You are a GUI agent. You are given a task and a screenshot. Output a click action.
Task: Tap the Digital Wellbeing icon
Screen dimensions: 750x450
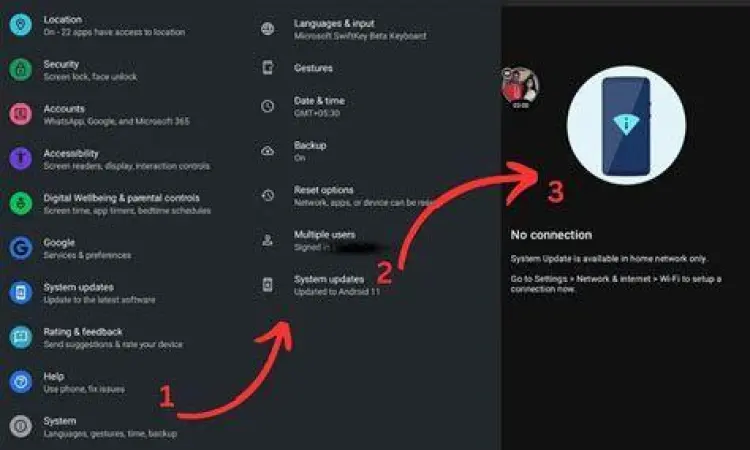pos(21,203)
